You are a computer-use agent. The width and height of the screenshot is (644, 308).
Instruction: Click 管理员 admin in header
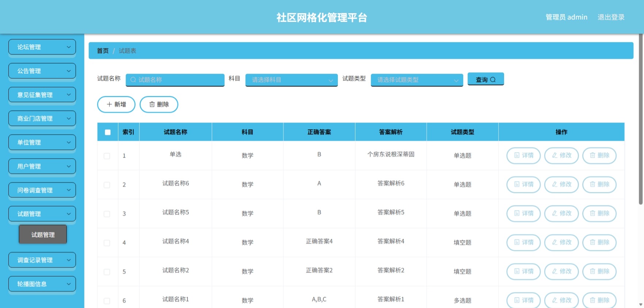567,17
